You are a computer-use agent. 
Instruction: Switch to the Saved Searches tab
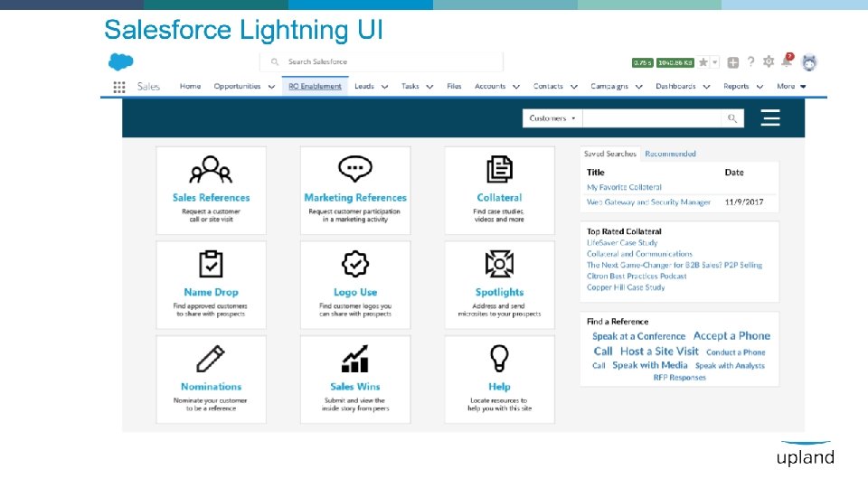click(x=610, y=154)
